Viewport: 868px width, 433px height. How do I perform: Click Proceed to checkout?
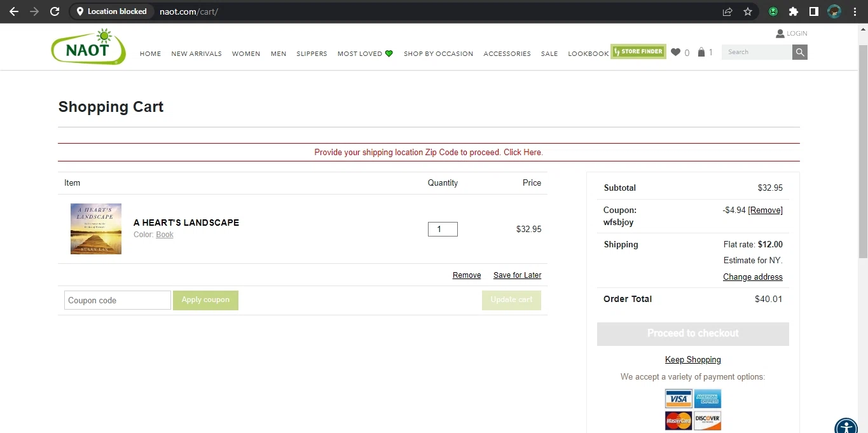click(x=693, y=334)
